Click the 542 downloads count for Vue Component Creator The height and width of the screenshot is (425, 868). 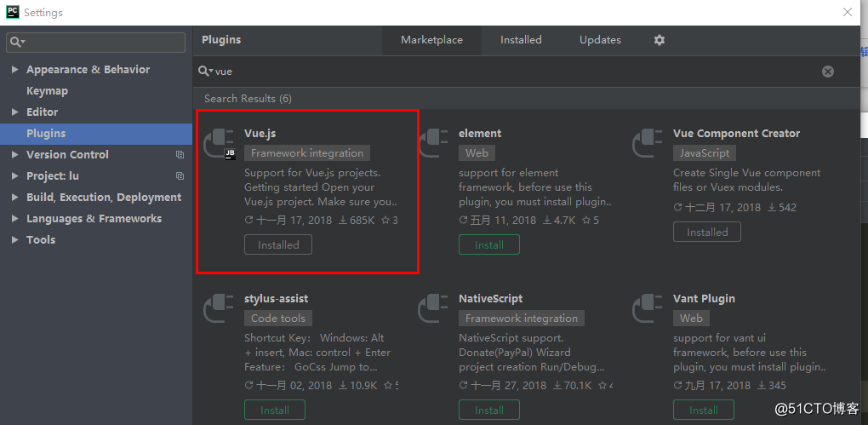tap(782, 208)
